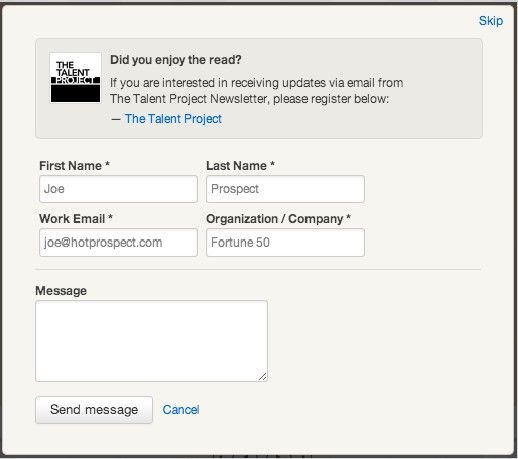
Task: Click the 'please register below' text line
Action: [x=249, y=99]
